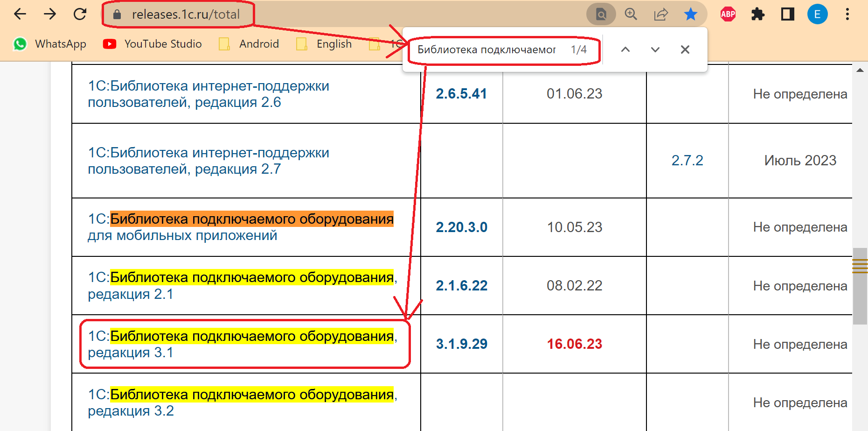Click the release date 01.06.23
This screenshot has width=868, height=431.
(x=575, y=94)
